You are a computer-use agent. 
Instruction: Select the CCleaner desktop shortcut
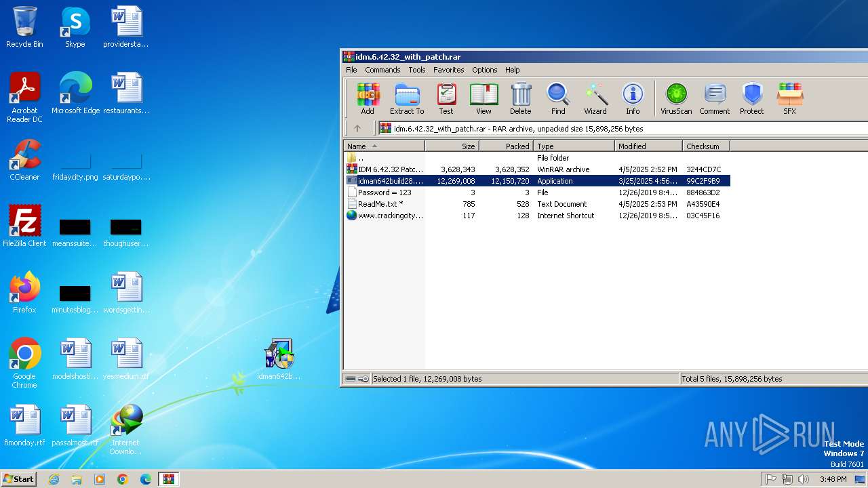point(24,160)
